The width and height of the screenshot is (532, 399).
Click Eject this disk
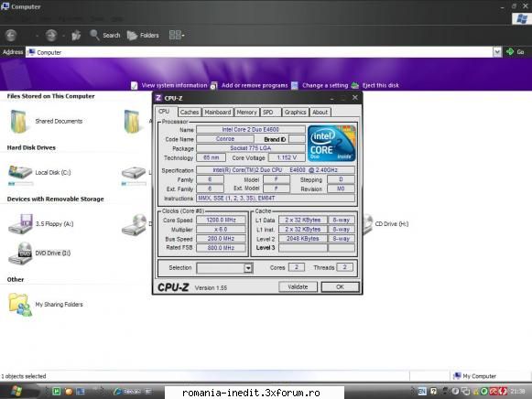[x=375, y=85]
